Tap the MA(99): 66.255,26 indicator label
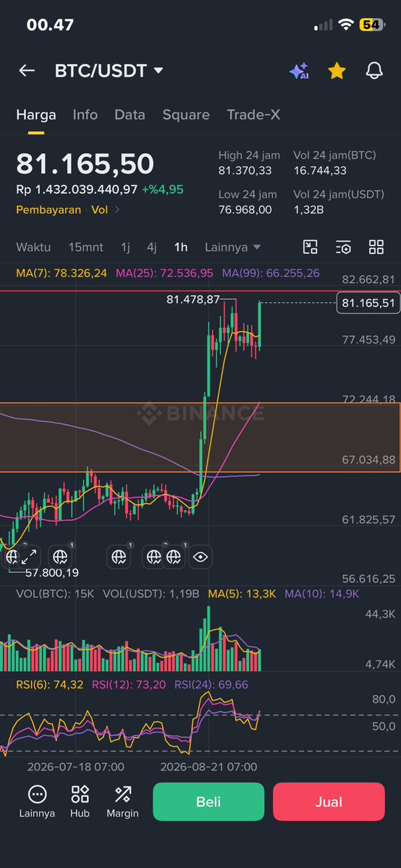 [270, 273]
